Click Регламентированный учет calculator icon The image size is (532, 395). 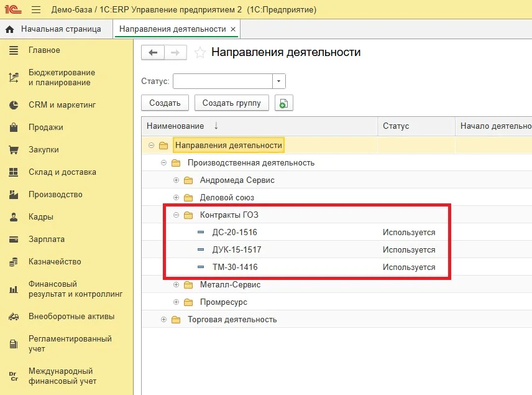click(14, 344)
